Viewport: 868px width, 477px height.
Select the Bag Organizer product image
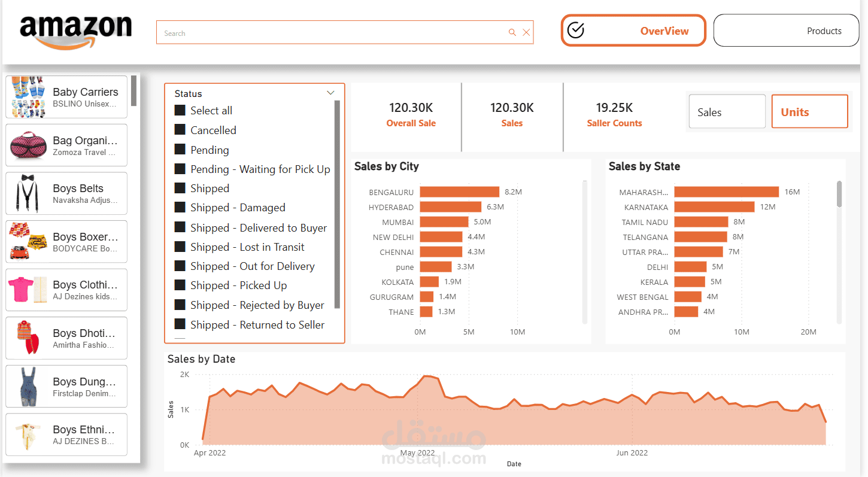(x=28, y=145)
